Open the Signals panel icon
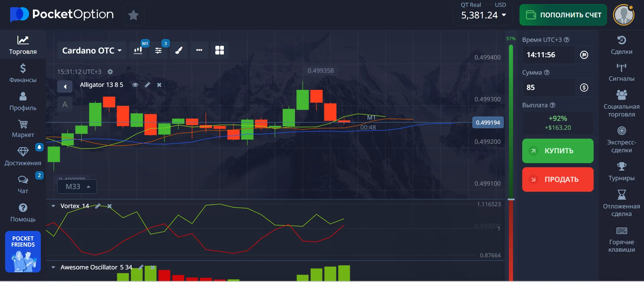The width and height of the screenshot is (644, 282). (x=621, y=72)
